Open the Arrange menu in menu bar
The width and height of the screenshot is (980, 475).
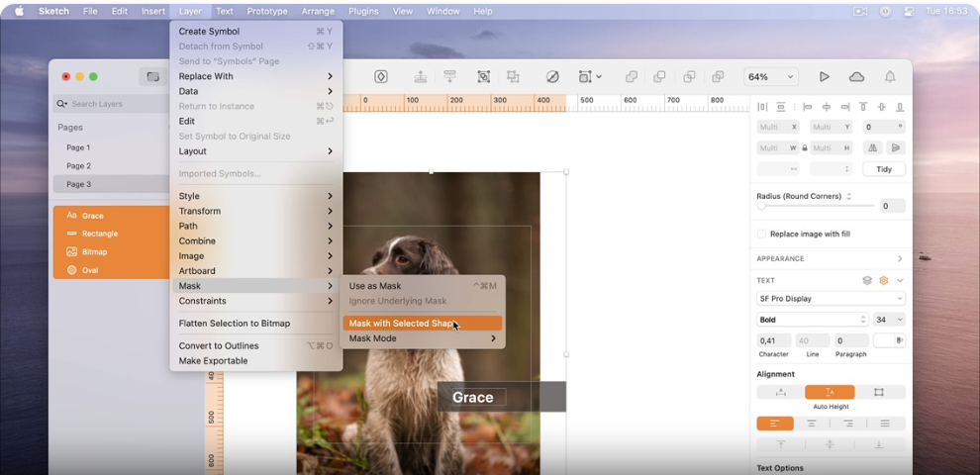point(318,11)
